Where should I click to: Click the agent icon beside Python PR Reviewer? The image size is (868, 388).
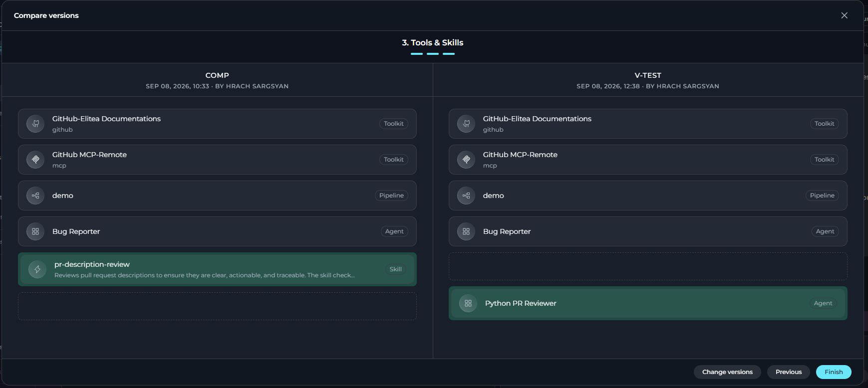click(468, 303)
